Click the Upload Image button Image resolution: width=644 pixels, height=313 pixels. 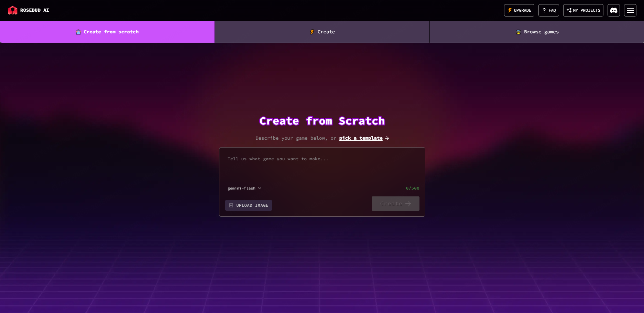pos(249,205)
